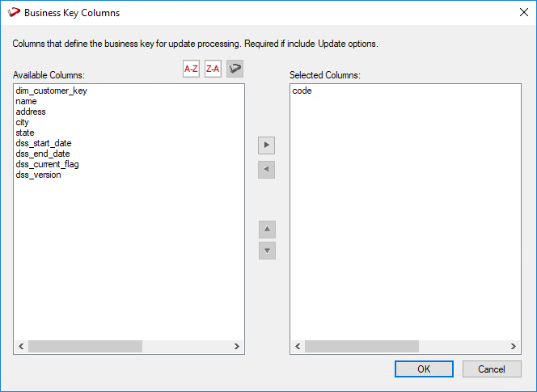Select dim_customer_key in Available Columns
The width and height of the screenshot is (537, 392).
[x=51, y=91]
